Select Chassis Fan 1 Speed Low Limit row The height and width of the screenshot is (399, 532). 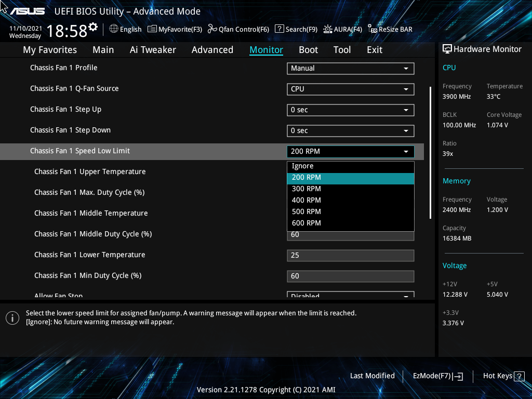[x=212, y=151]
